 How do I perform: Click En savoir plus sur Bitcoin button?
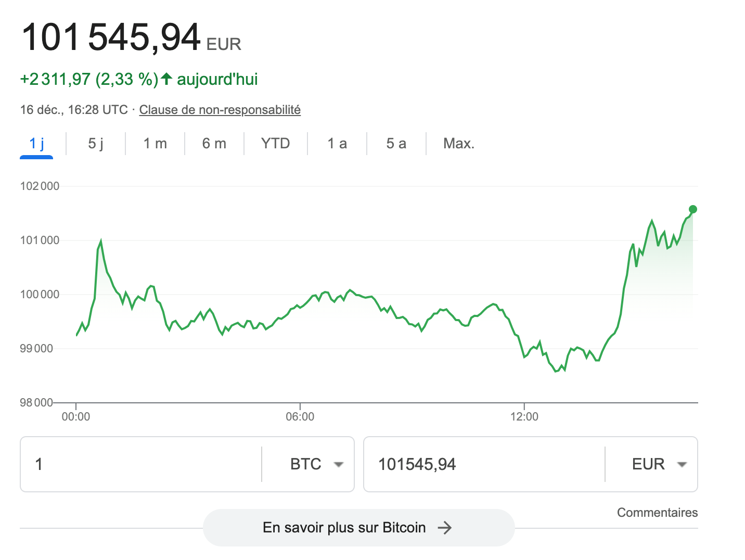coord(343,528)
